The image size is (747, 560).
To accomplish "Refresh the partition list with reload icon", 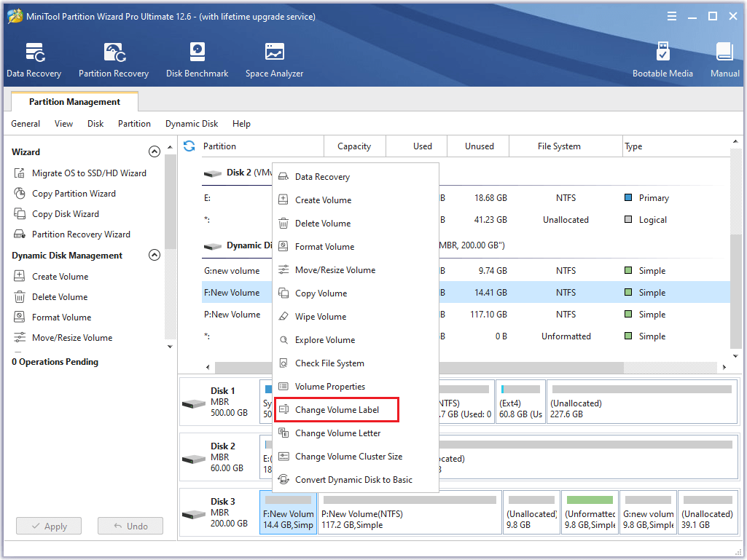I will [x=189, y=146].
